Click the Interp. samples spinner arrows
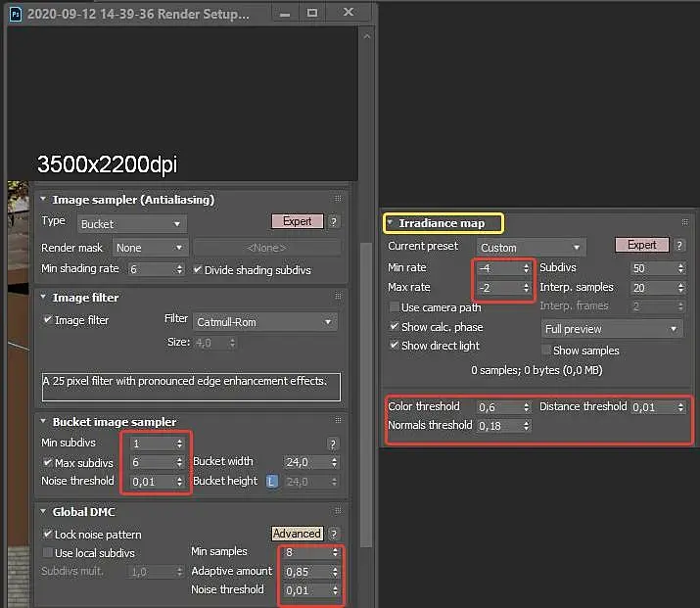The width and height of the screenshot is (700, 608). (x=680, y=288)
